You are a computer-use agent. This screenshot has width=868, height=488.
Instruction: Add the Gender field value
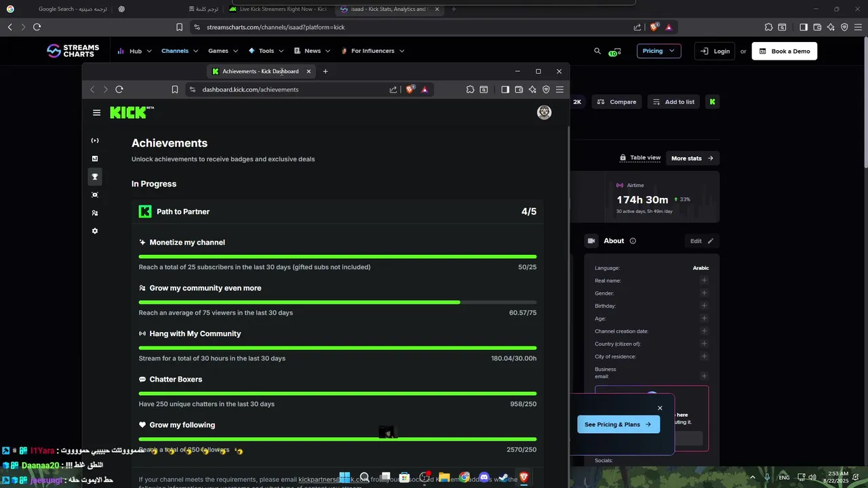704,293
